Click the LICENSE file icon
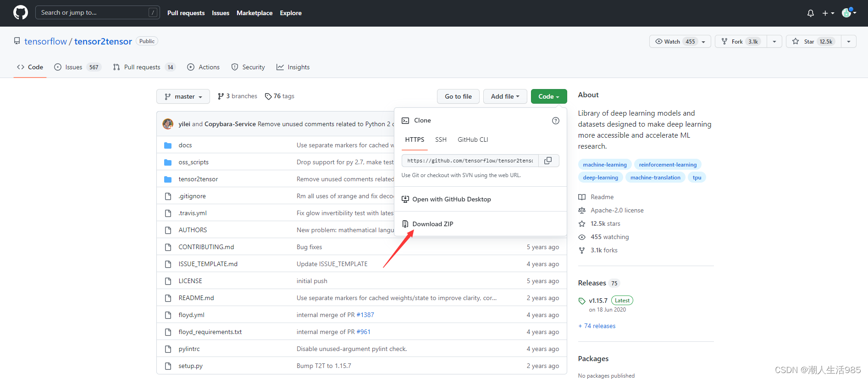The image size is (868, 379). pyautogui.click(x=168, y=281)
